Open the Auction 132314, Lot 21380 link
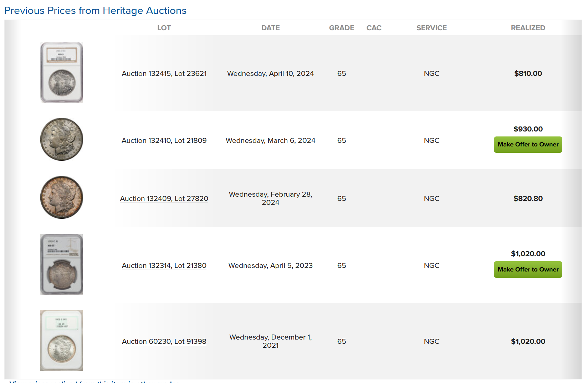588x383 pixels. (x=164, y=265)
